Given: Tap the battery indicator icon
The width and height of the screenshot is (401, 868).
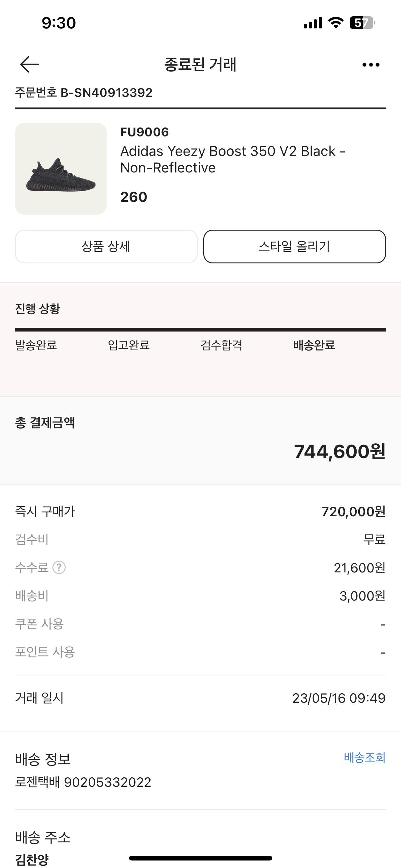Looking at the screenshot, I should 362,23.
